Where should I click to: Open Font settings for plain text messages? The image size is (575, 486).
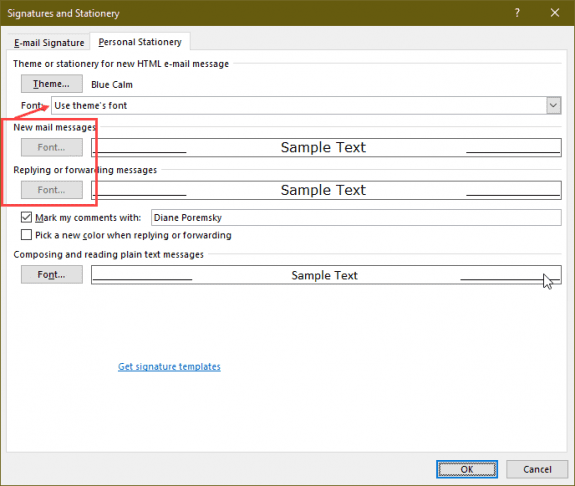[52, 275]
